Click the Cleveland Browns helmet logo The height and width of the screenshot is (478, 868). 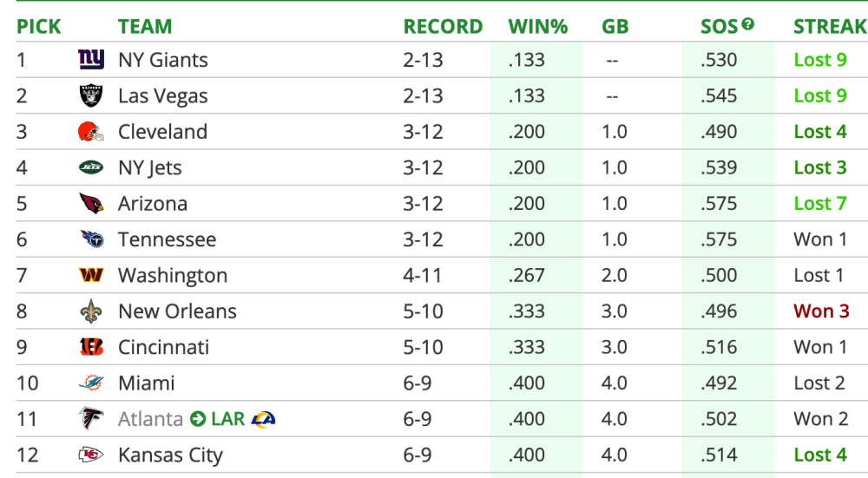tap(90, 132)
